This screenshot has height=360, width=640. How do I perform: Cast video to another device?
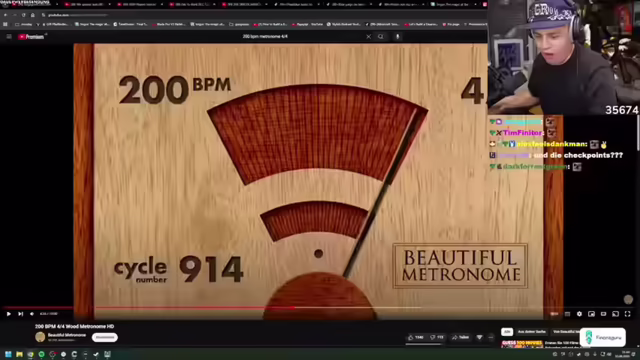(616, 314)
